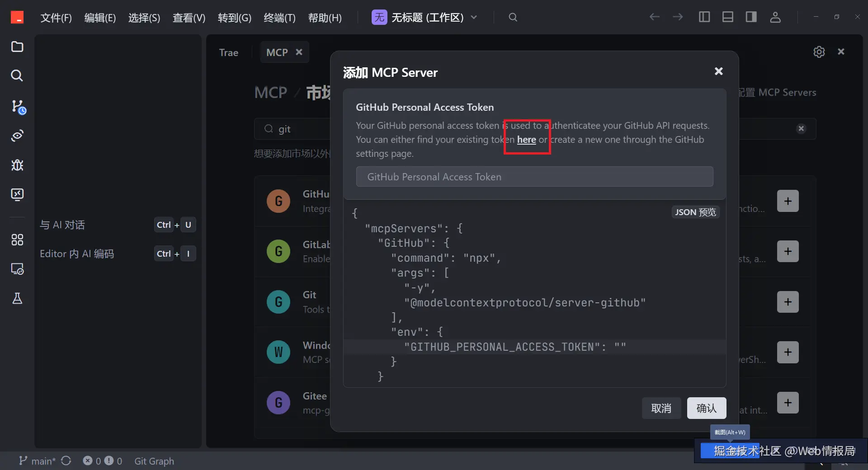Open errors and warnings count in status bar
This screenshot has height=470, width=868.
click(103, 461)
